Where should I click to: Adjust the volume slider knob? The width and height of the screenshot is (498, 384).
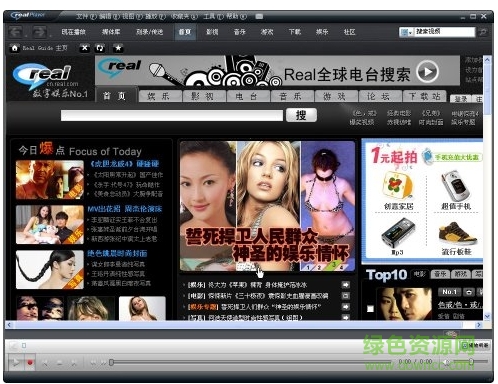pyautogui.click(x=471, y=361)
